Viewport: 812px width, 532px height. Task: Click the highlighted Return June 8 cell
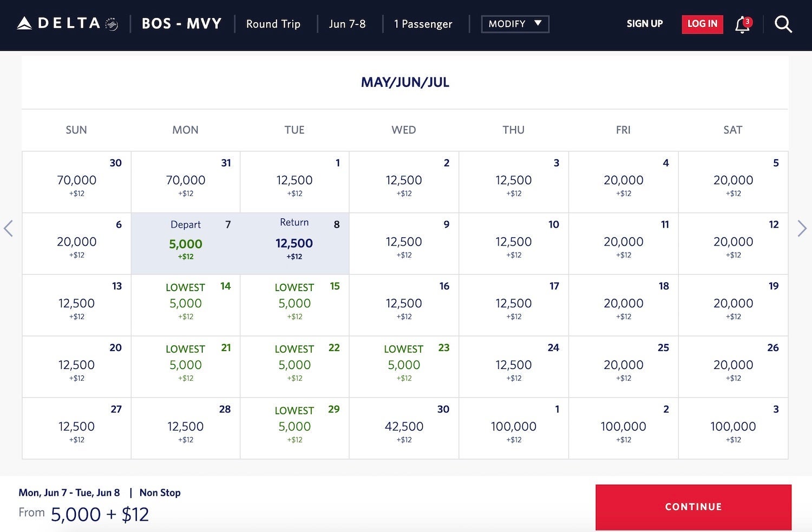click(294, 243)
